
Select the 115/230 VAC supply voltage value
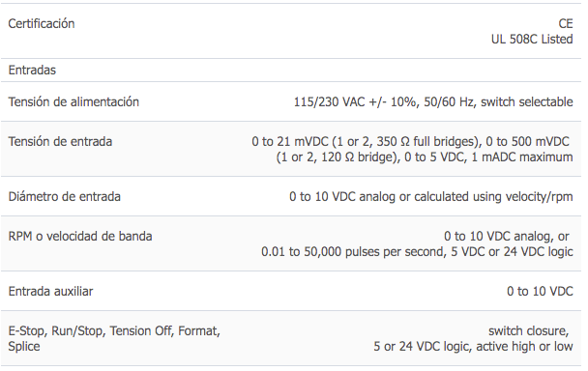click(x=433, y=102)
